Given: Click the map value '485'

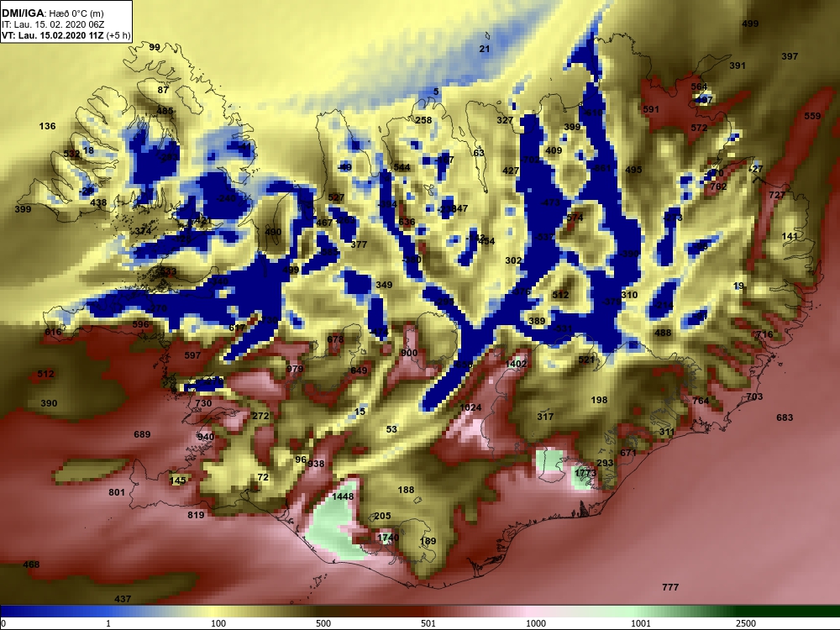Looking at the screenshot, I should pos(165,111).
